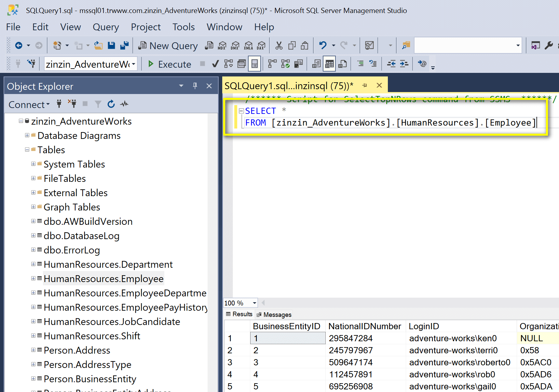This screenshot has width=559, height=392.
Task: Toggle Include Actual Execution Plan
Action: click(272, 64)
